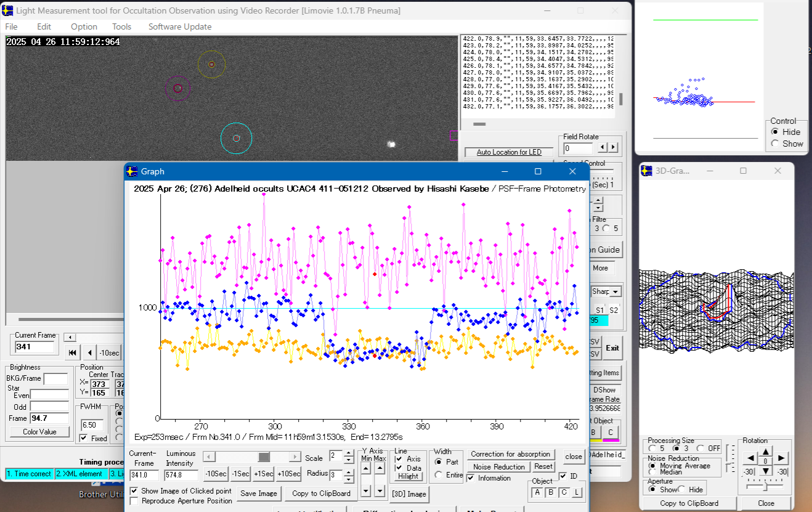Toggle Show Image of Clicked point checkbox
Screen dimensions: 812x512
click(x=134, y=491)
